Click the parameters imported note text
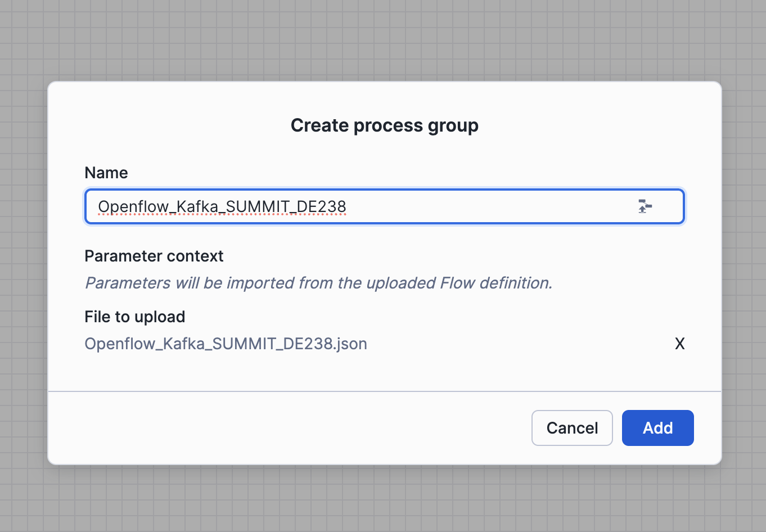This screenshot has height=532, width=766. coord(319,283)
